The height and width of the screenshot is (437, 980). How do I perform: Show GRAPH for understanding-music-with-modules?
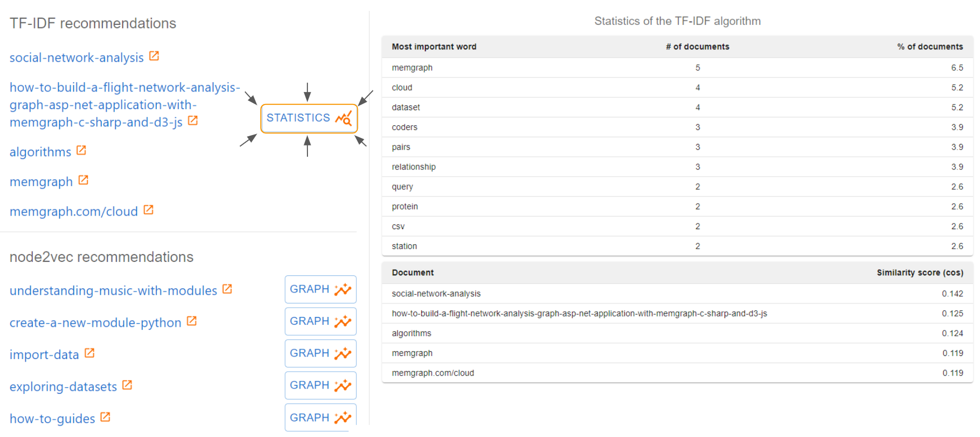point(320,289)
